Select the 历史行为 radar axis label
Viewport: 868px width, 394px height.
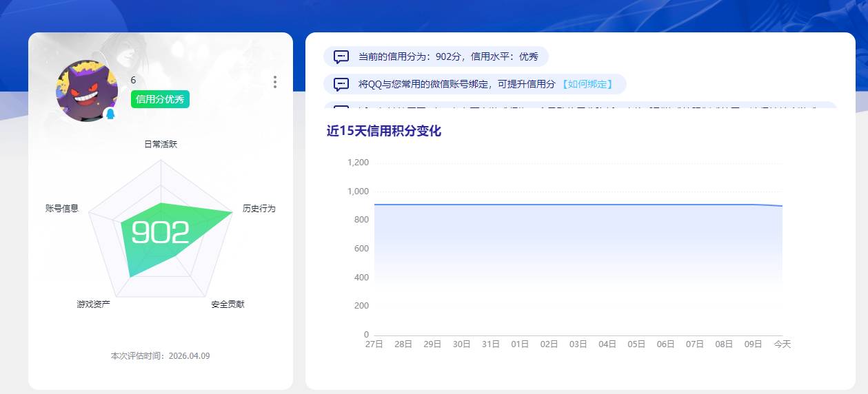[259, 208]
